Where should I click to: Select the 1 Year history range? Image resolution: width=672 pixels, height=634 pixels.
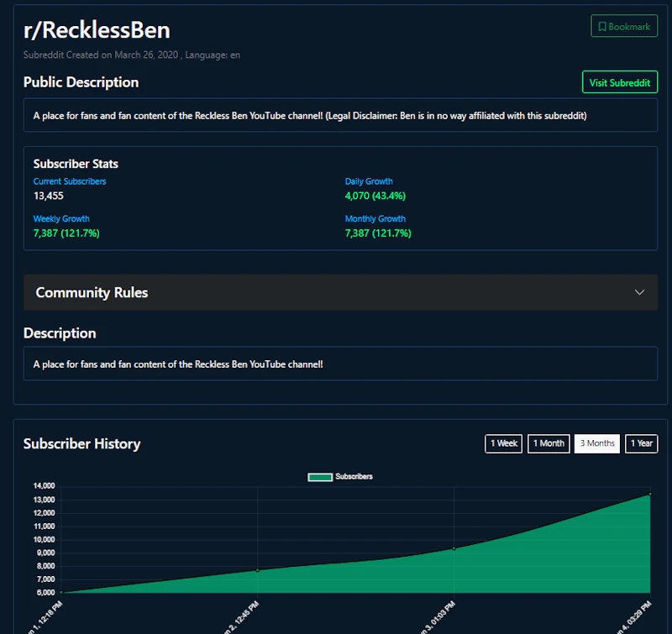(642, 443)
